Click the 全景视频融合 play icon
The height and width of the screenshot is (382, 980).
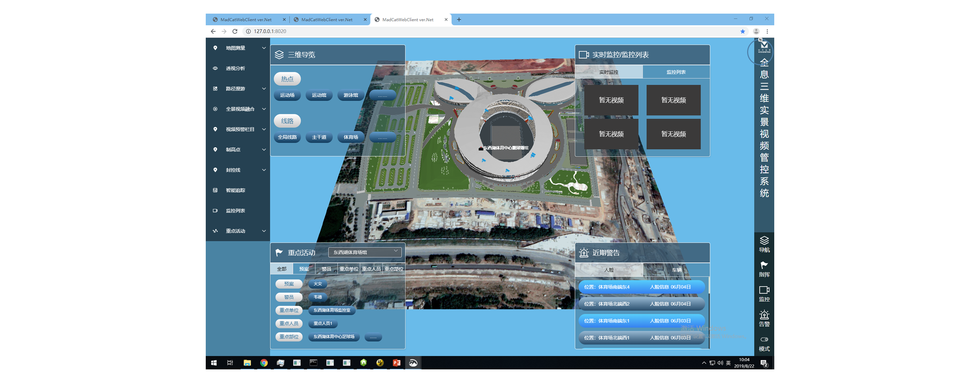point(215,109)
